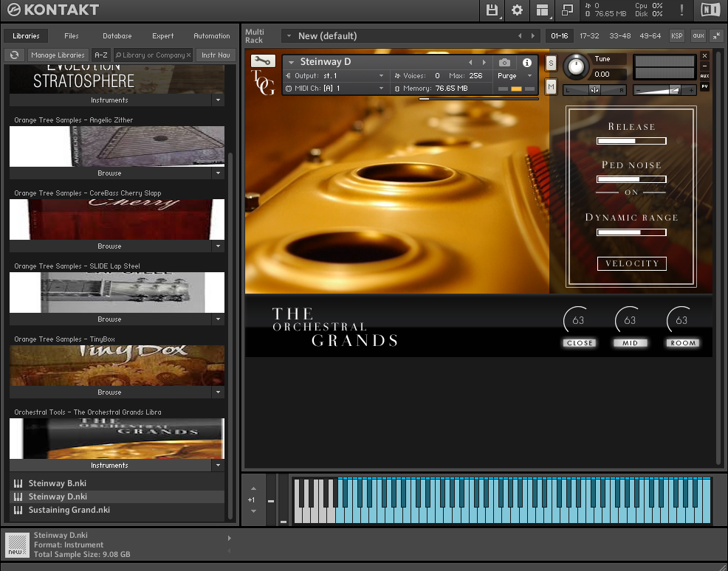Toggle the aux sends view
728x571 pixels.
click(x=698, y=35)
